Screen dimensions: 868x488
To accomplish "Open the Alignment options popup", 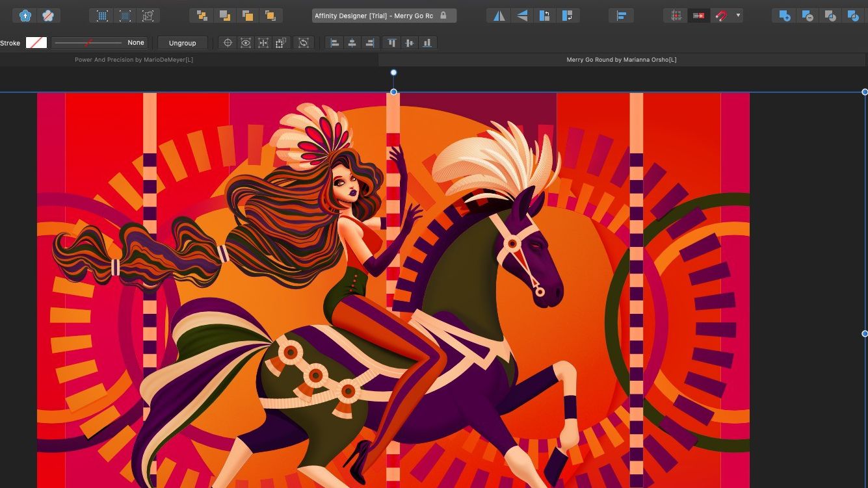I will 621,16.
